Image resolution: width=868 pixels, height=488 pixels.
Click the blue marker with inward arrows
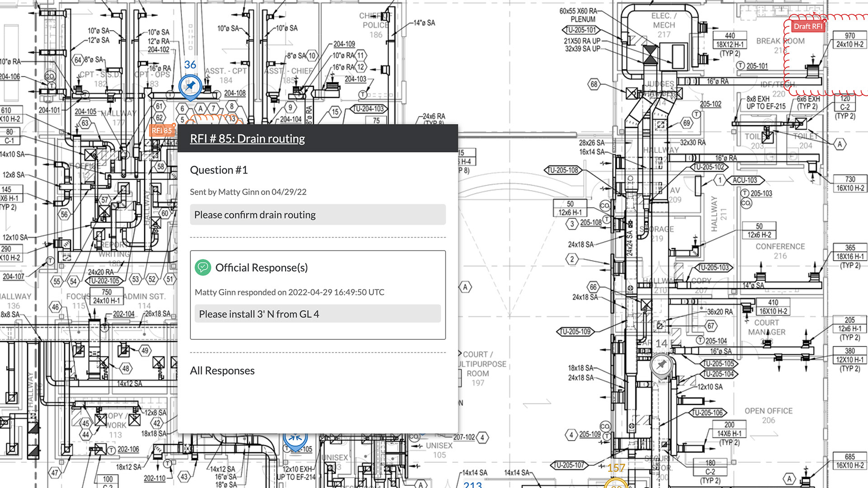coord(295,437)
